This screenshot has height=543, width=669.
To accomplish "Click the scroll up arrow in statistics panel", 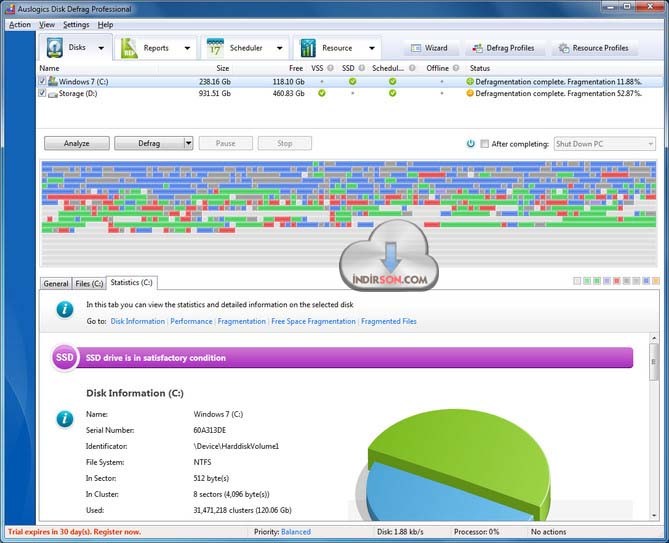I will click(654, 338).
